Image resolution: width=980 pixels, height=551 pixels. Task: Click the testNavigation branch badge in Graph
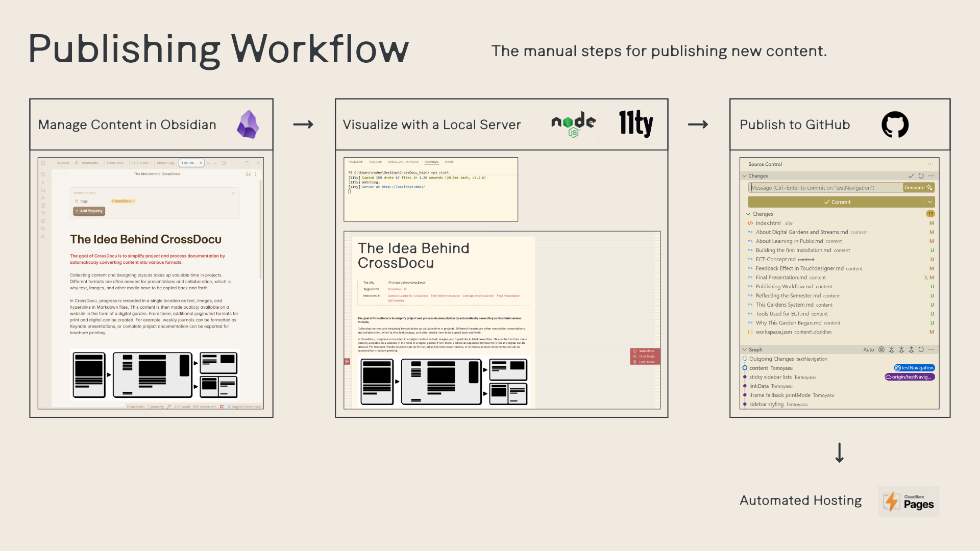[914, 368]
